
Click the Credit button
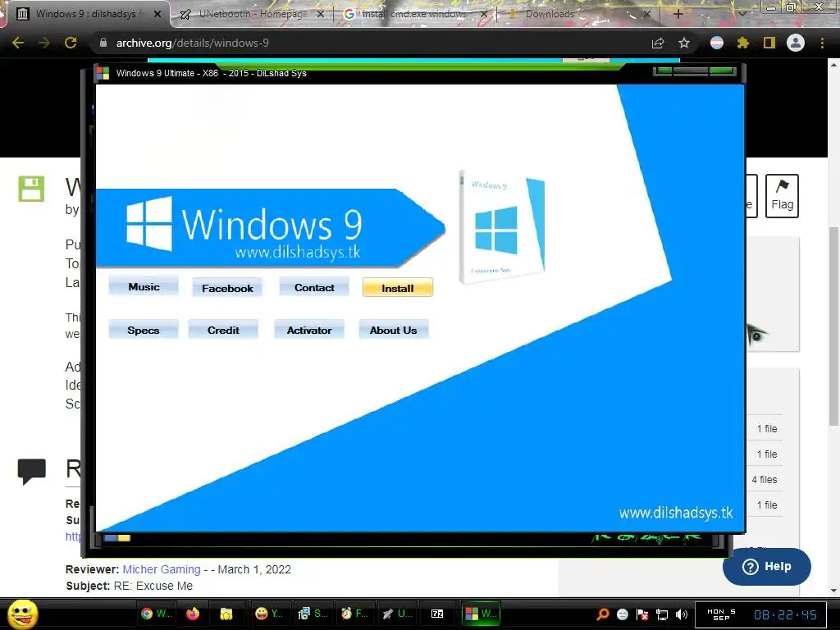tap(223, 330)
